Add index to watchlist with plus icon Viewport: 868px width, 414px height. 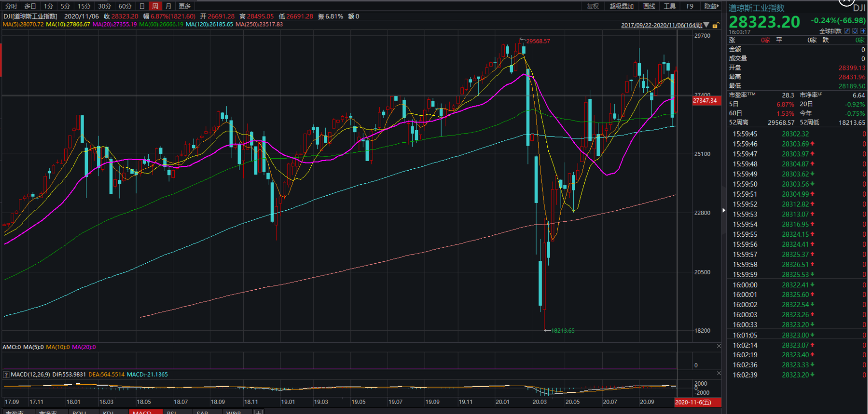[x=863, y=31]
